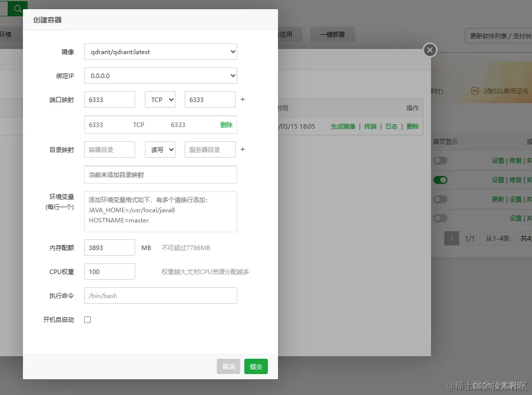Viewport: 532px width, 395px height.
Task: View container logs via the 日志 link
Action: coord(391,126)
